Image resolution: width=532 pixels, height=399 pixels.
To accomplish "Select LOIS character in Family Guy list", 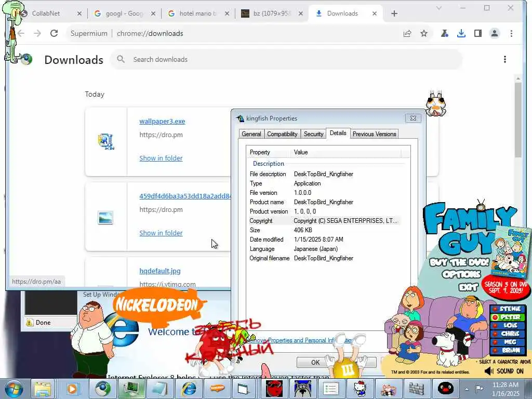I will (x=508, y=325).
